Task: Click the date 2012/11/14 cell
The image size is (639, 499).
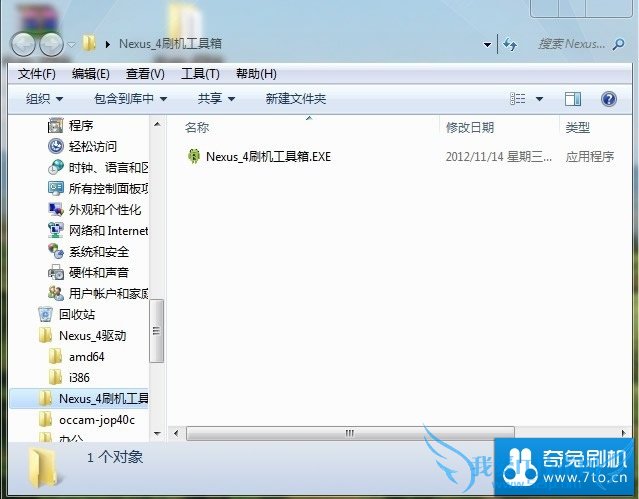Action: pyautogui.click(x=498, y=157)
